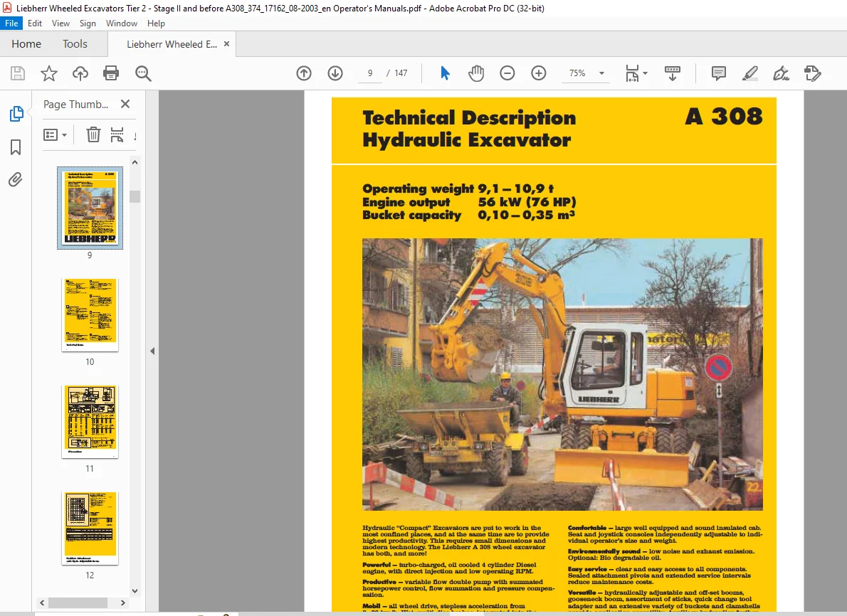Open the sign document tool

click(x=781, y=73)
